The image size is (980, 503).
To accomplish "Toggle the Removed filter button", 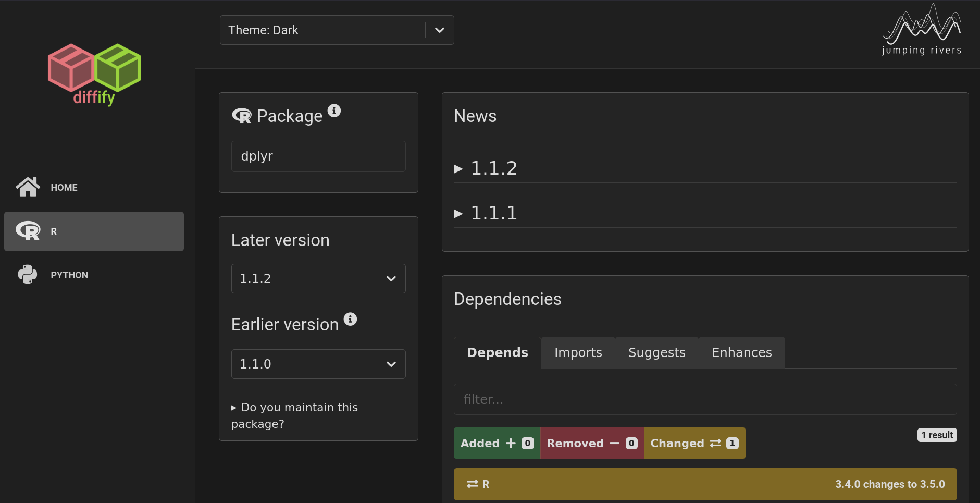I will click(592, 443).
